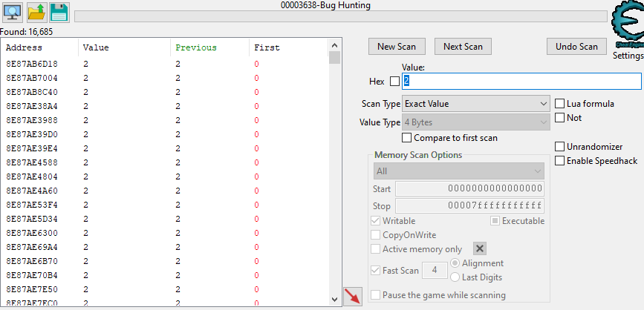The image size is (644, 310).
Task: Click the select process computer icon
Action: tap(13, 13)
